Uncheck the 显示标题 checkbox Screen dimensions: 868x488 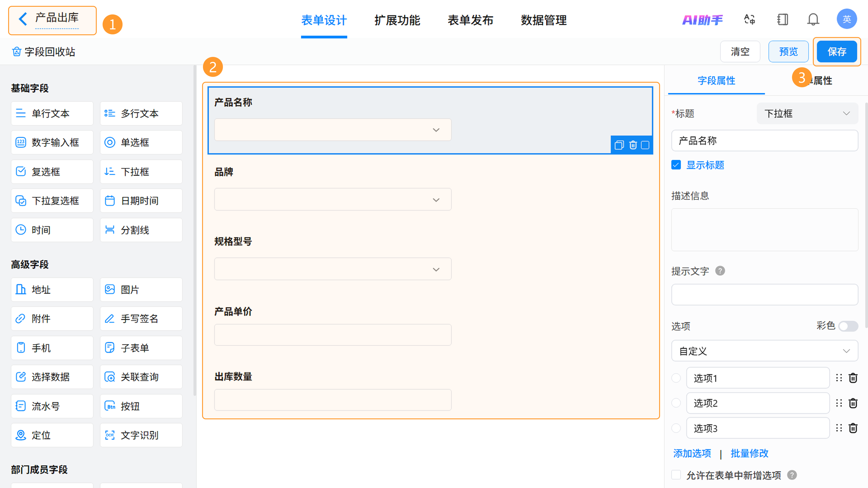[x=676, y=165]
